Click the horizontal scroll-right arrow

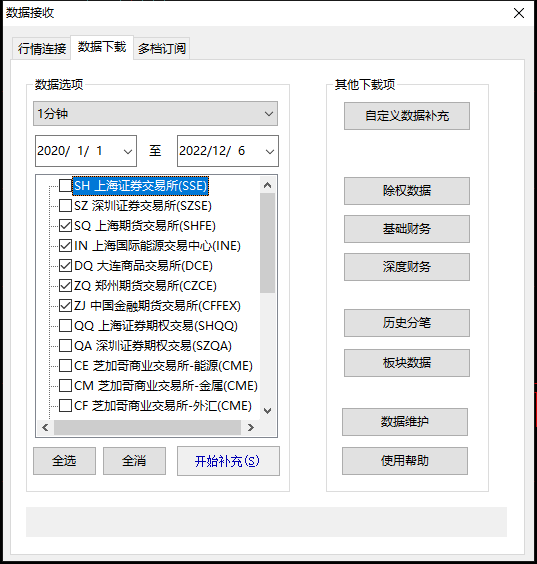tap(251, 427)
